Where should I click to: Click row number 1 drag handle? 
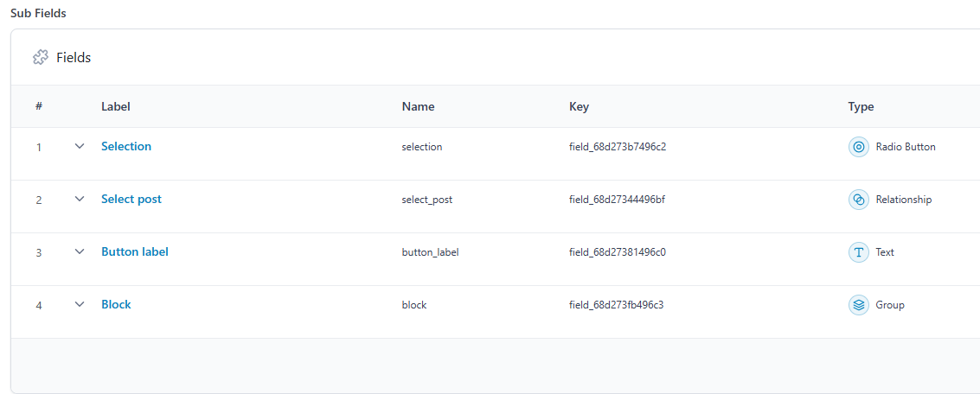tap(39, 147)
